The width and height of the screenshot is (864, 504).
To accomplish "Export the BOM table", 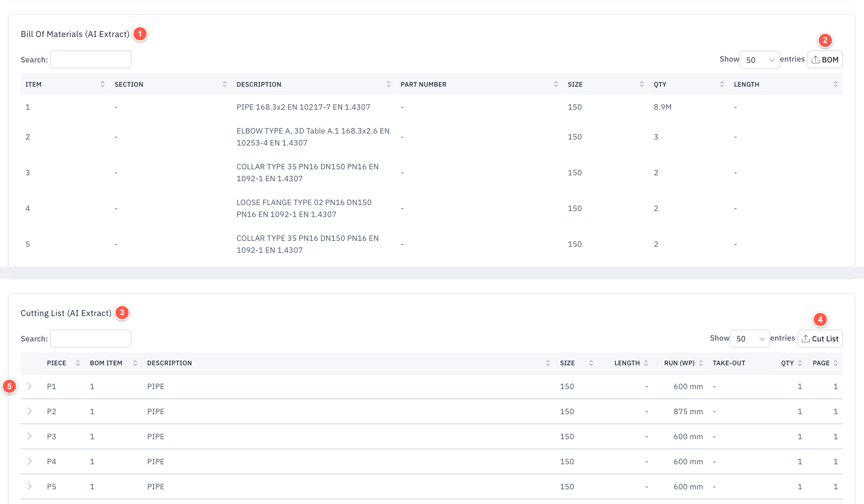I will tap(825, 60).
